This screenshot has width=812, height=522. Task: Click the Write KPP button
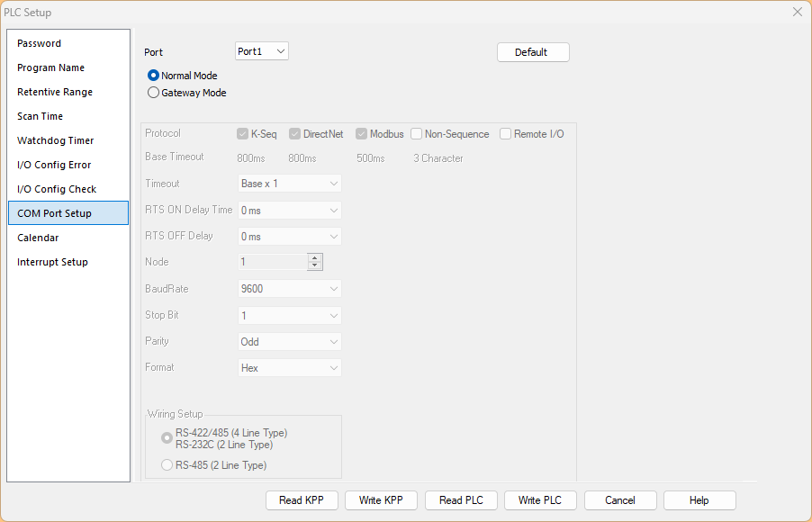(381, 500)
